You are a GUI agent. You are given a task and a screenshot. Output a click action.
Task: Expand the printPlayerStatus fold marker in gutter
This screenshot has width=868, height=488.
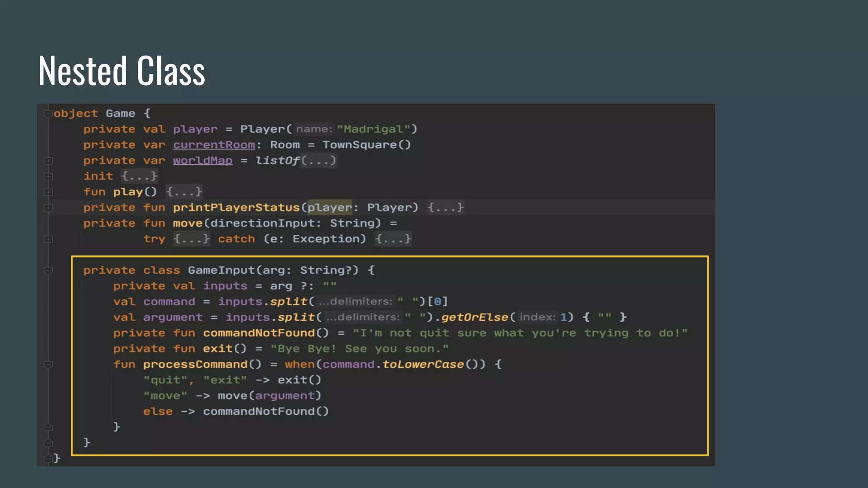[48, 208]
